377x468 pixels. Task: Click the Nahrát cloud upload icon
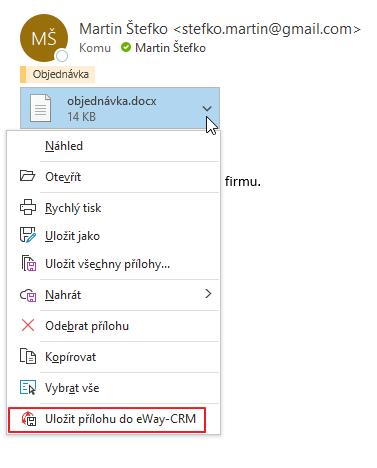pyautogui.click(x=28, y=295)
